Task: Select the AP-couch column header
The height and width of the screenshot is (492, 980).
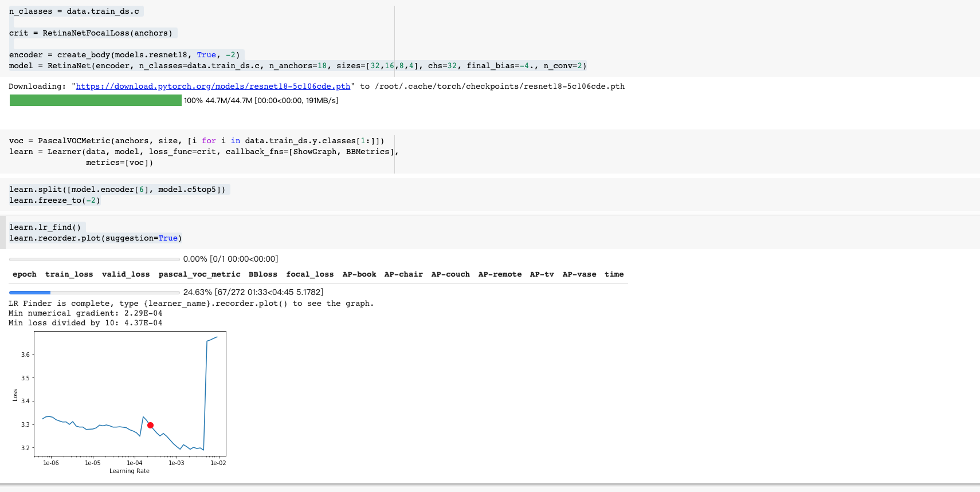Action: tap(450, 274)
